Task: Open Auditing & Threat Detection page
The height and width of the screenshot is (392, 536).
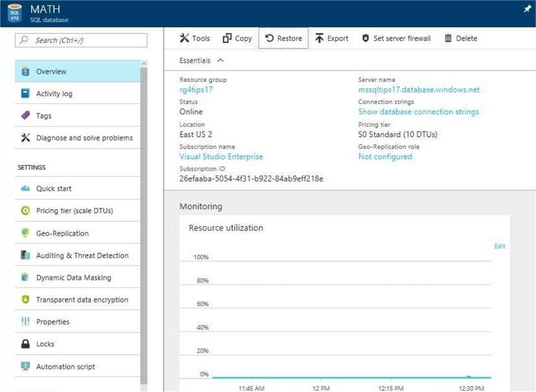Action: click(x=77, y=255)
